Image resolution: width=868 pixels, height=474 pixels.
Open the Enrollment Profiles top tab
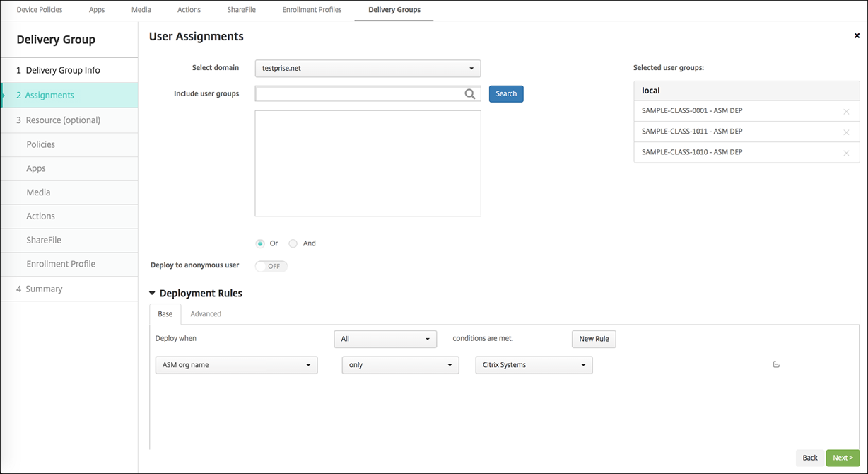(x=312, y=10)
